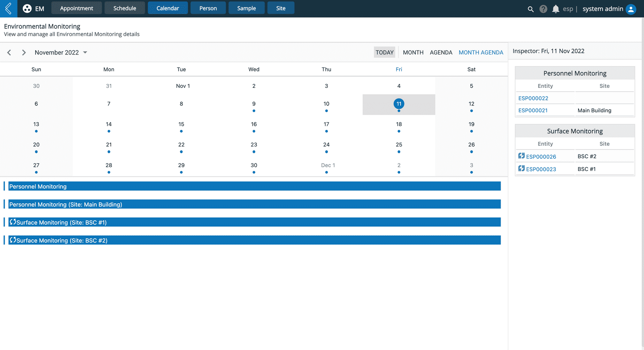Open the system admin user avatar
Screen dimensions: 644x350
point(631,9)
